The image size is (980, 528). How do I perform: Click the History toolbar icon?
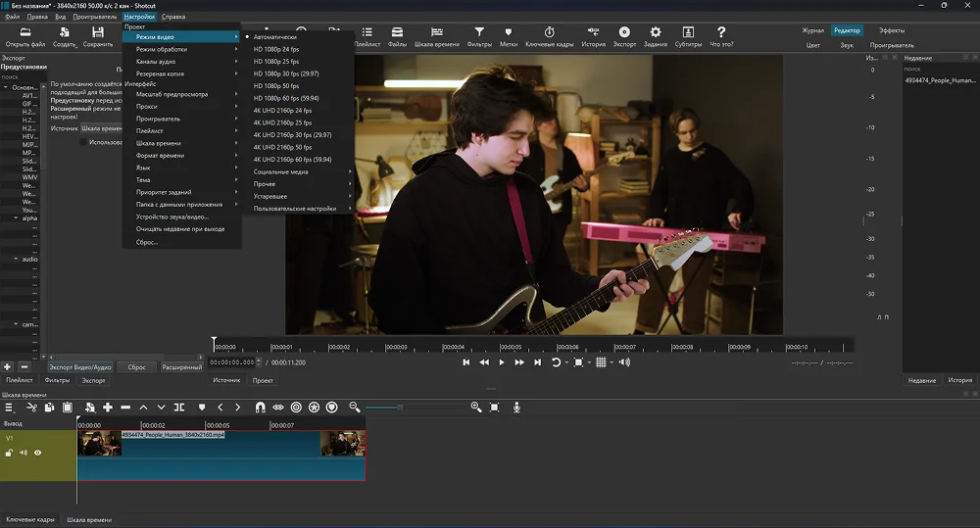(x=593, y=37)
